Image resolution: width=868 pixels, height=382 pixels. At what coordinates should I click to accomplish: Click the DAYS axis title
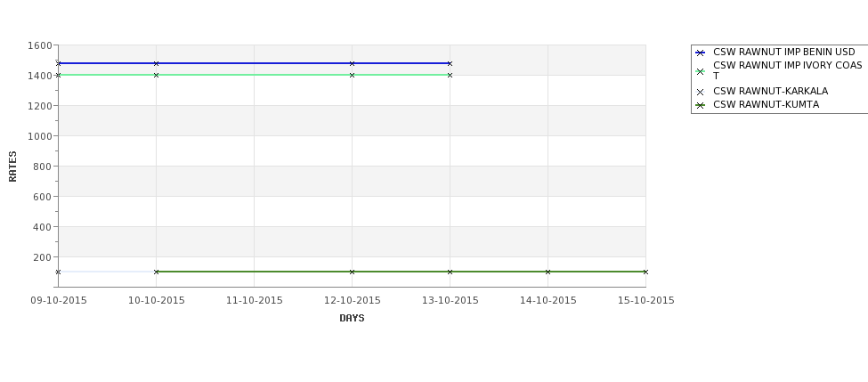352,319
